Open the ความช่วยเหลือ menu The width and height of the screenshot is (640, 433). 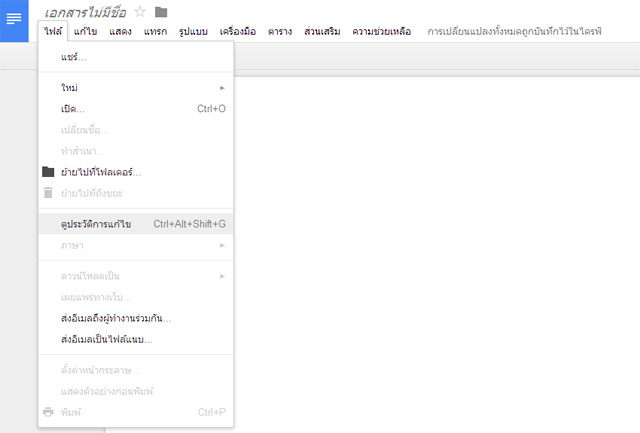click(x=381, y=31)
